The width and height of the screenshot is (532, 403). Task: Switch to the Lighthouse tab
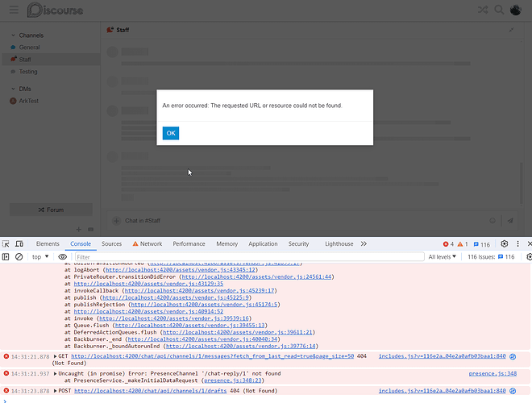coord(339,244)
